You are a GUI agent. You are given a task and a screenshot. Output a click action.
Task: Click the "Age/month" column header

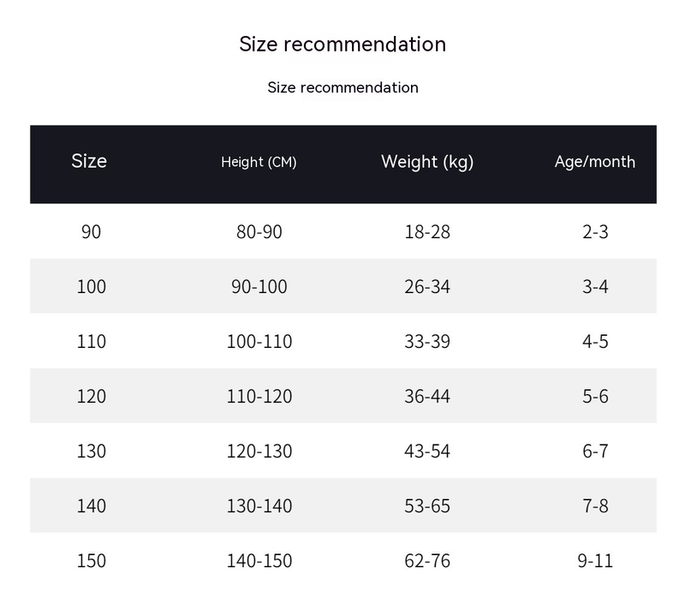(x=595, y=162)
